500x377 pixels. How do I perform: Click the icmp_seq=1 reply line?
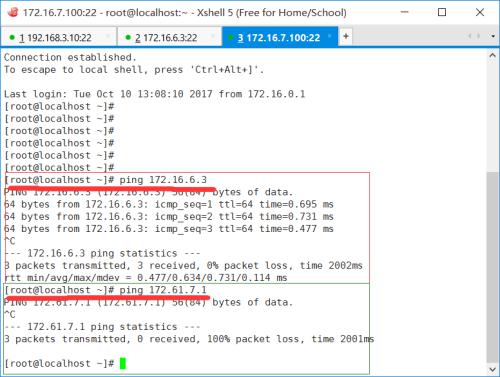pos(169,204)
